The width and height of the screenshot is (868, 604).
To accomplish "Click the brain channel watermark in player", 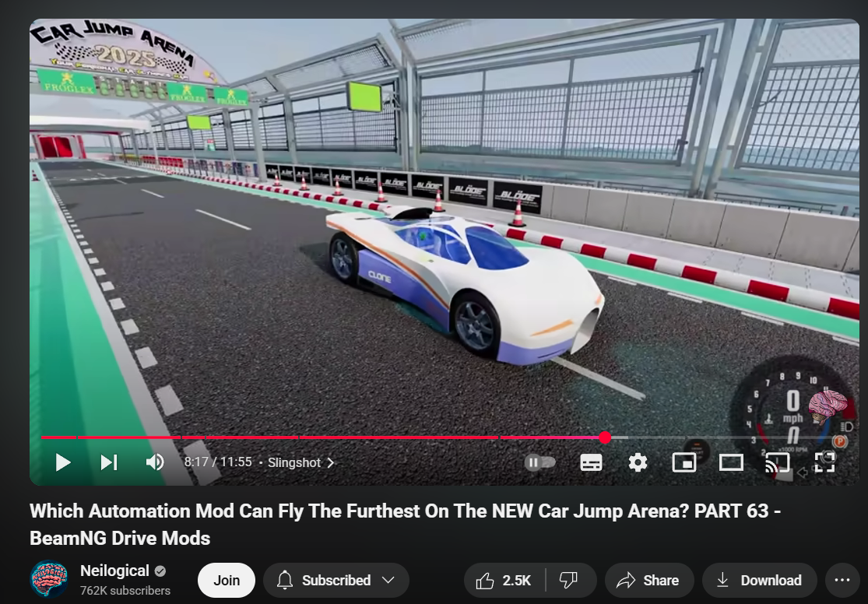I will coord(827,407).
